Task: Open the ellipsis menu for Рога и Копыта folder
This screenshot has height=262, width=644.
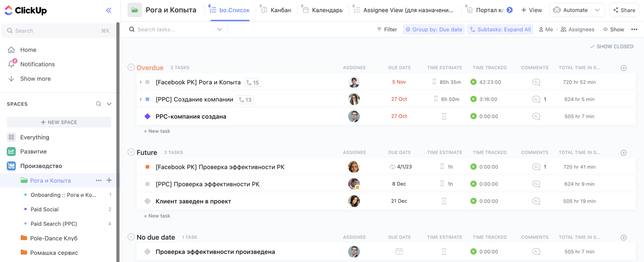Action: [99, 180]
